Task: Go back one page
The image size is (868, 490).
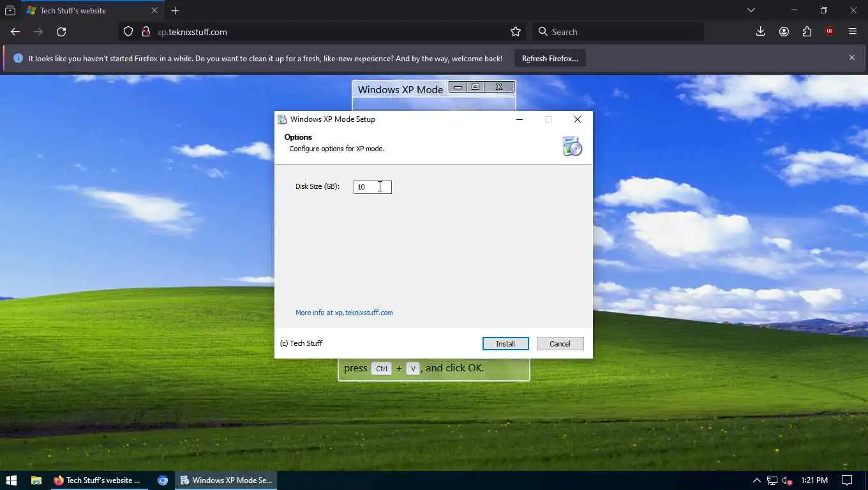Action: [15, 32]
